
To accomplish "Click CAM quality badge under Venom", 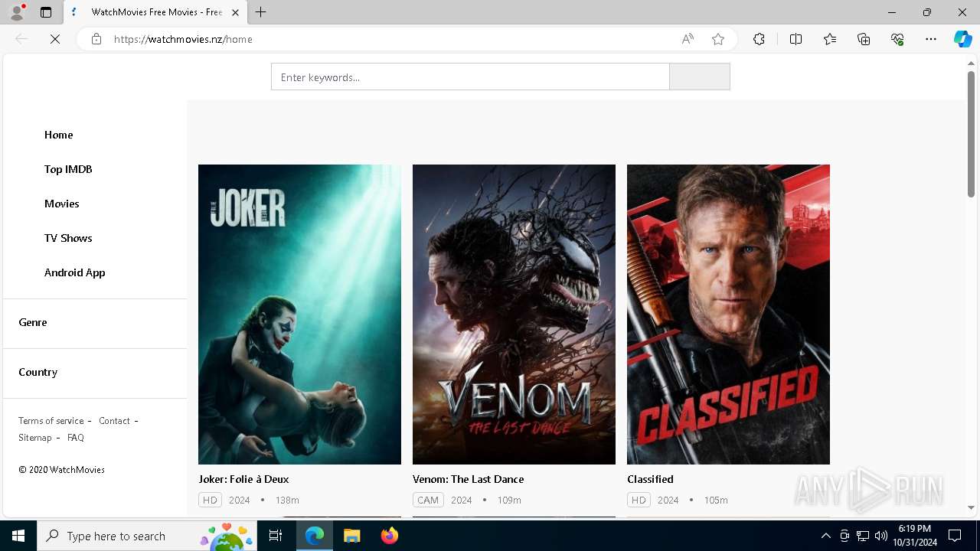I will coord(428,500).
